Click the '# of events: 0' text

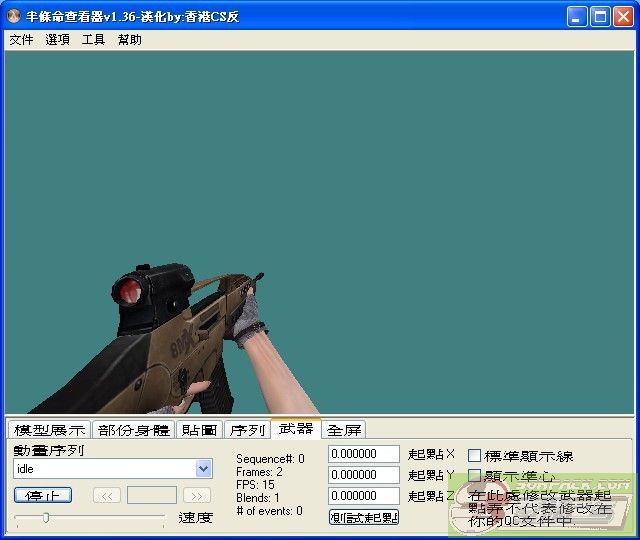point(269,511)
